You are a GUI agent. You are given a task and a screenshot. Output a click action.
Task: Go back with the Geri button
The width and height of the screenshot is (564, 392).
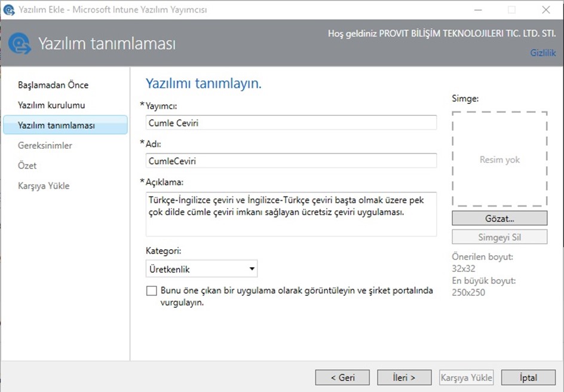pyautogui.click(x=342, y=378)
